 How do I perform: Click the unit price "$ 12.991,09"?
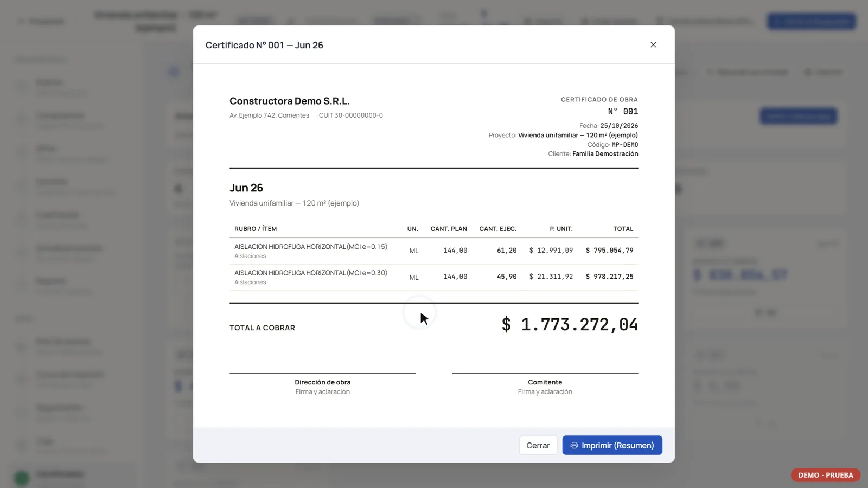point(551,251)
